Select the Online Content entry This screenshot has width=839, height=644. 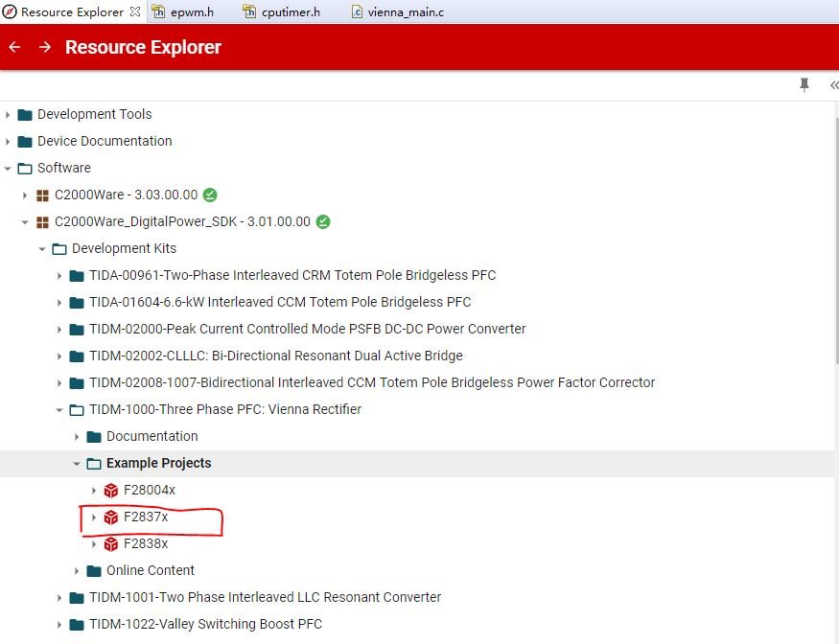[151, 570]
